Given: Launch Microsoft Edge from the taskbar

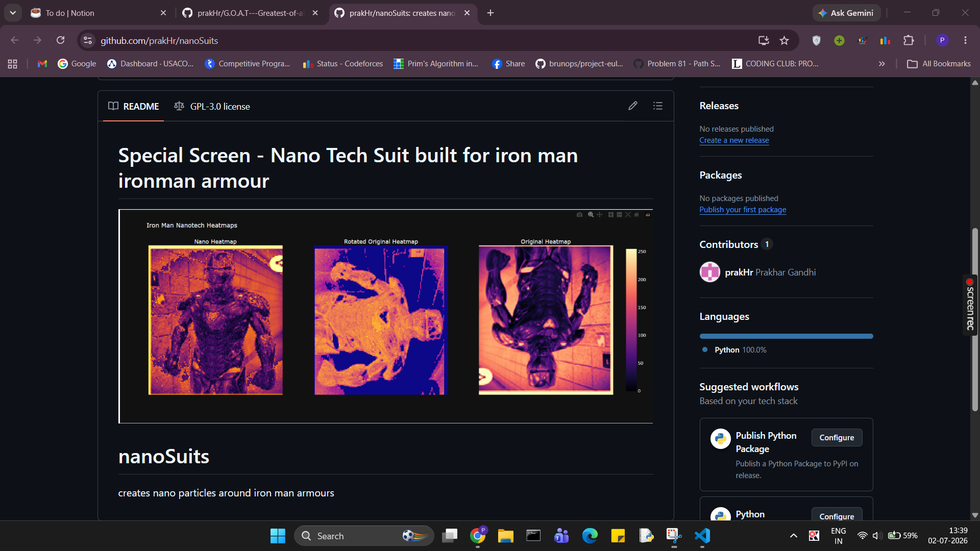Looking at the screenshot, I should click(x=590, y=536).
